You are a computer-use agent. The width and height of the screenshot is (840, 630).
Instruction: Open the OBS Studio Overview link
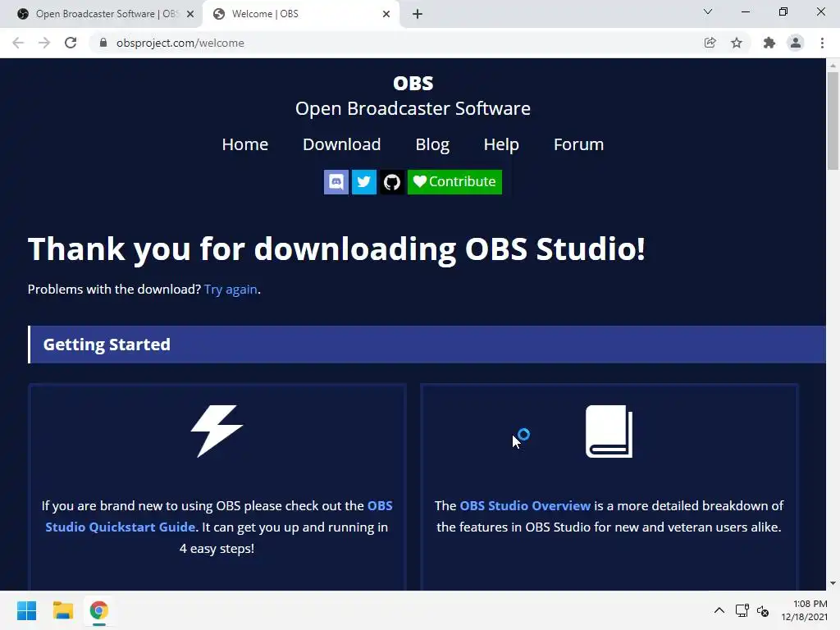[525, 505]
